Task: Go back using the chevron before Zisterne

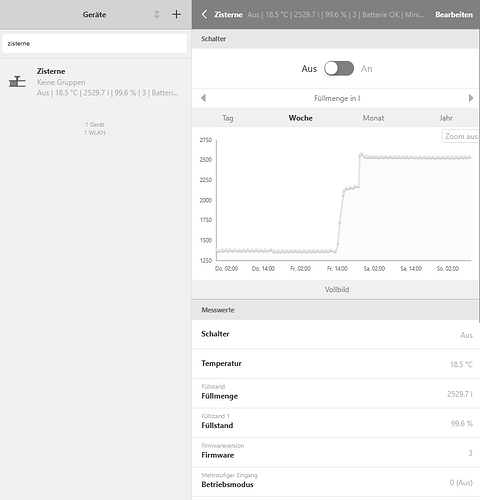Action: (204, 14)
